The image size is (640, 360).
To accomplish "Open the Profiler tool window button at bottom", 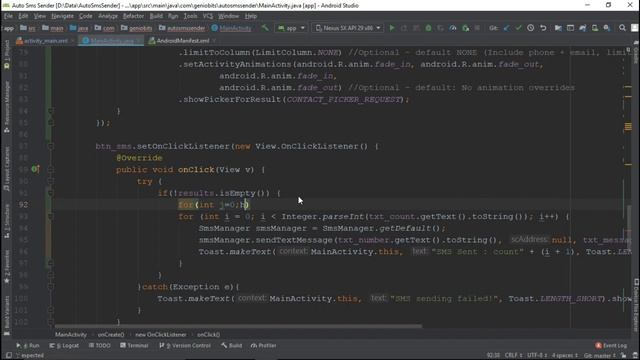I will [264, 345].
